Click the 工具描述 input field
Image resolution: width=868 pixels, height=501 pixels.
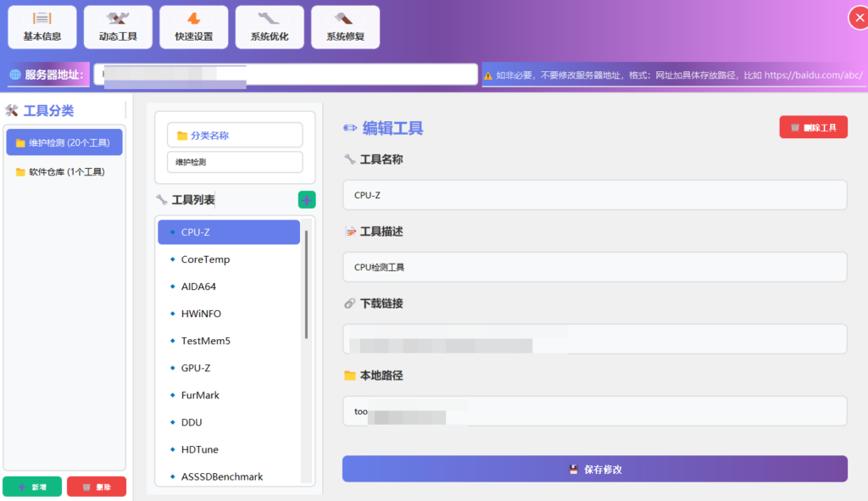point(594,267)
